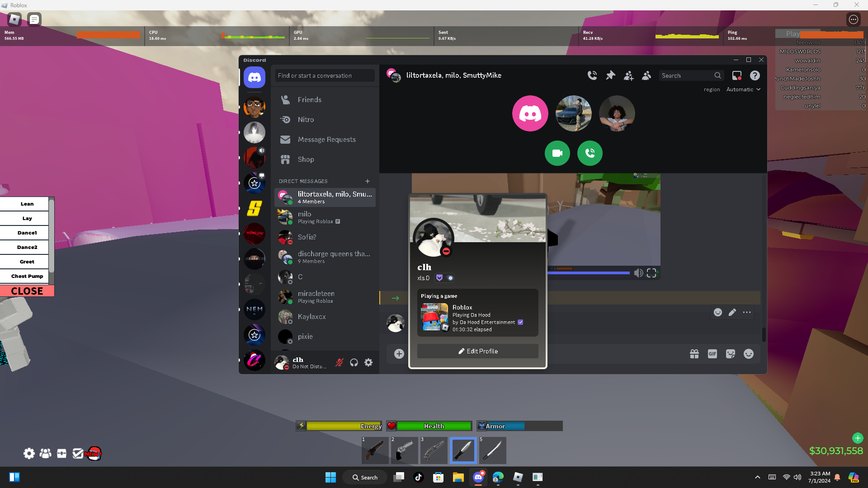Join voice call with green phone button

point(590,153)
